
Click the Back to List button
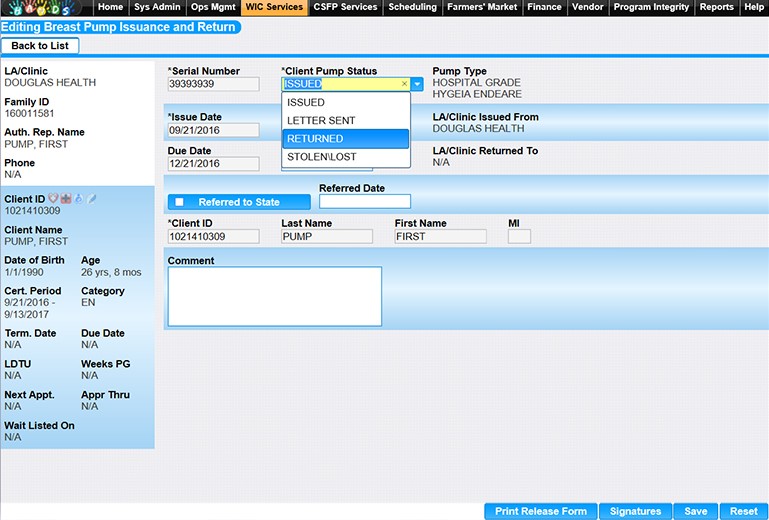40,46
